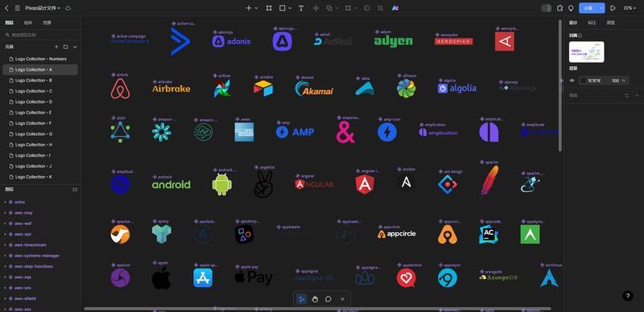Screen dimensions: 644x312
Task: Collapse the pages list chevron
Action: click(75, 47)
